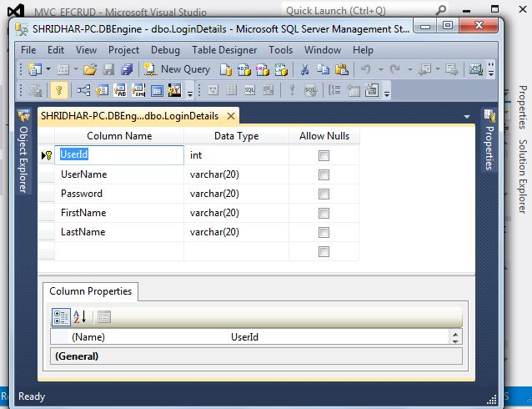Open Solution Explorer tab in Visual Studio
Screen dimensions: 532x409
coord(523,177)
